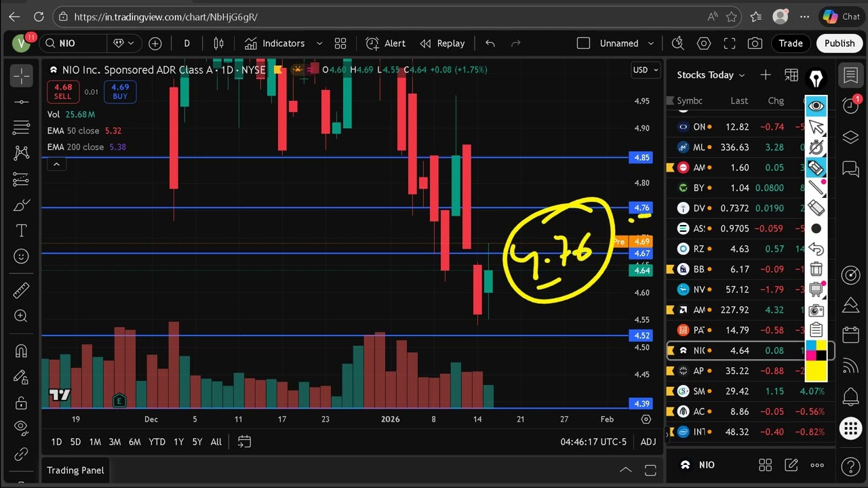Open the diamond dropdown beside NIO search

123,43
